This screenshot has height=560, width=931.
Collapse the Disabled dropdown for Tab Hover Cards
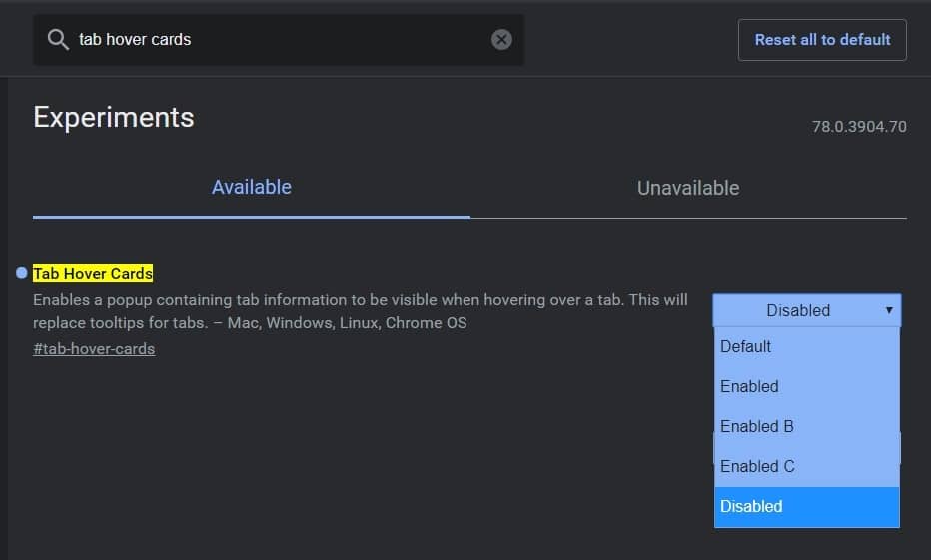coord(807,310)
